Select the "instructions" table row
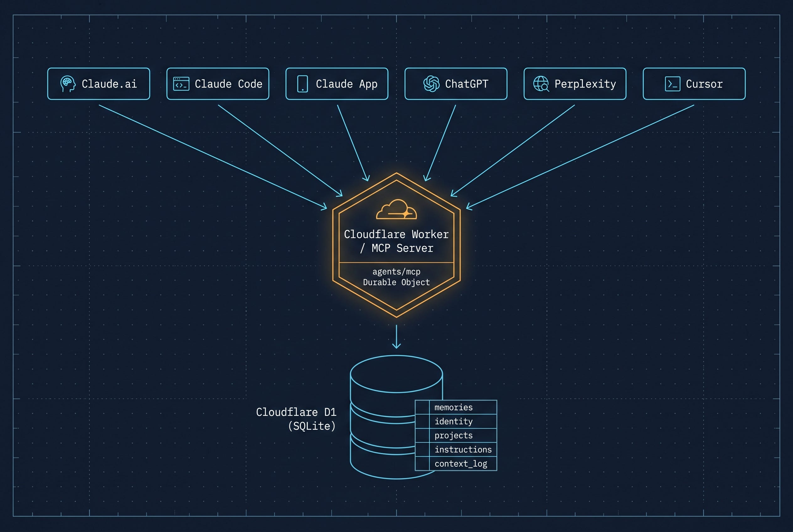 pyautogui.click(x=456, y=450)
